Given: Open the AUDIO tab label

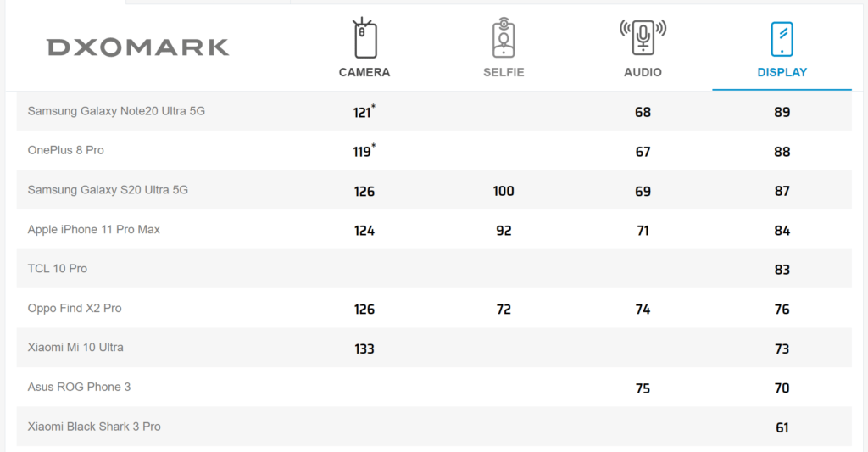Looking at the screenshot, I should coord(643,72).
